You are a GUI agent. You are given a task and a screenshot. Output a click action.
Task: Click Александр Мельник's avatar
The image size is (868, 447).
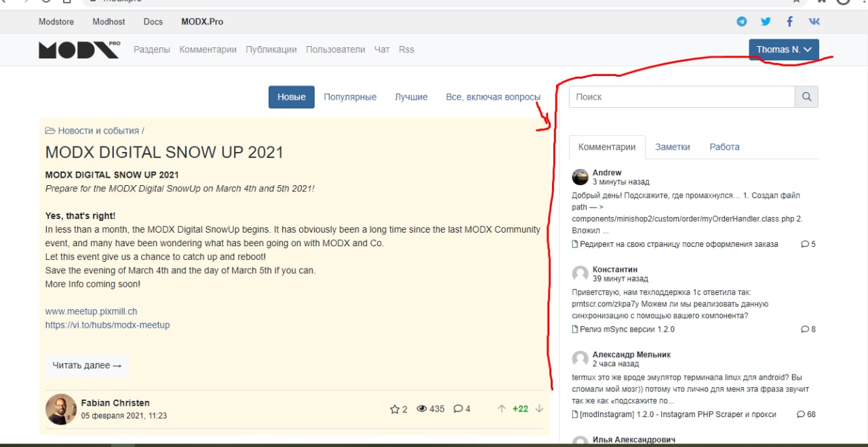pos(580,359)
